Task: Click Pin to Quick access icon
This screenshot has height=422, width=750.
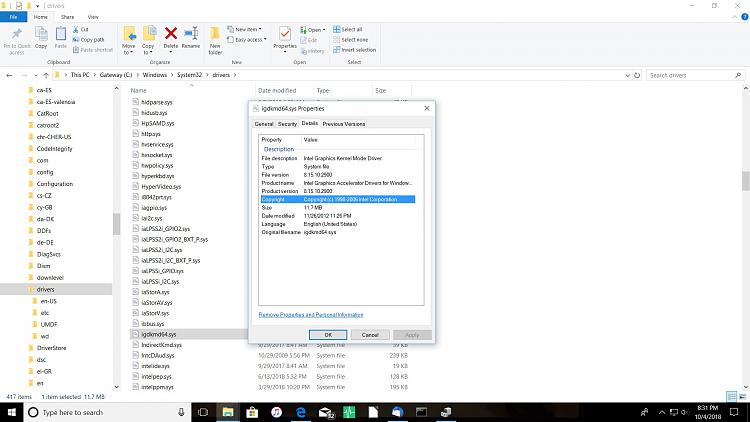Action: (x=17, y=34)
